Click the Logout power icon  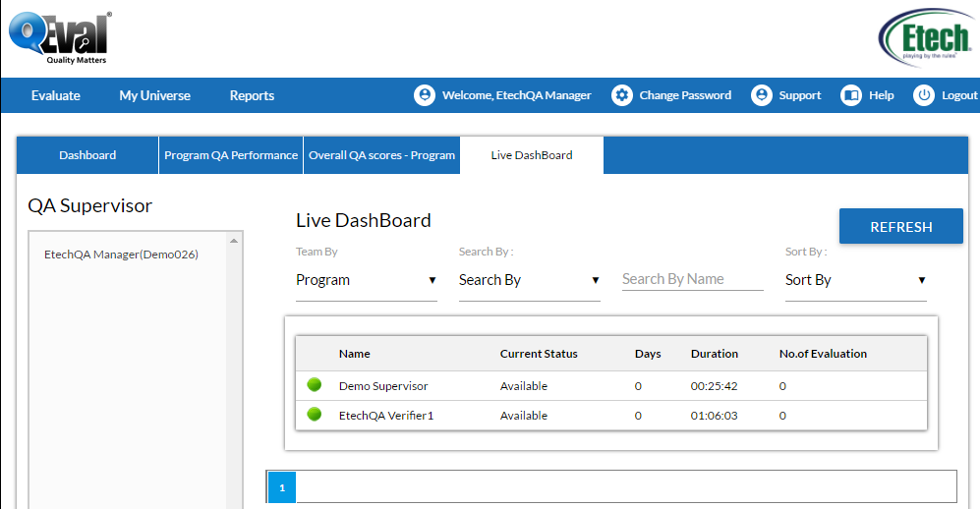(924, 95)
